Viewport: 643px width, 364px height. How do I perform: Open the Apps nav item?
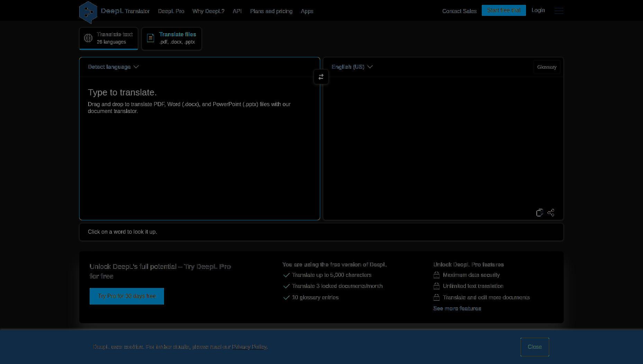(x=307, y=11)
